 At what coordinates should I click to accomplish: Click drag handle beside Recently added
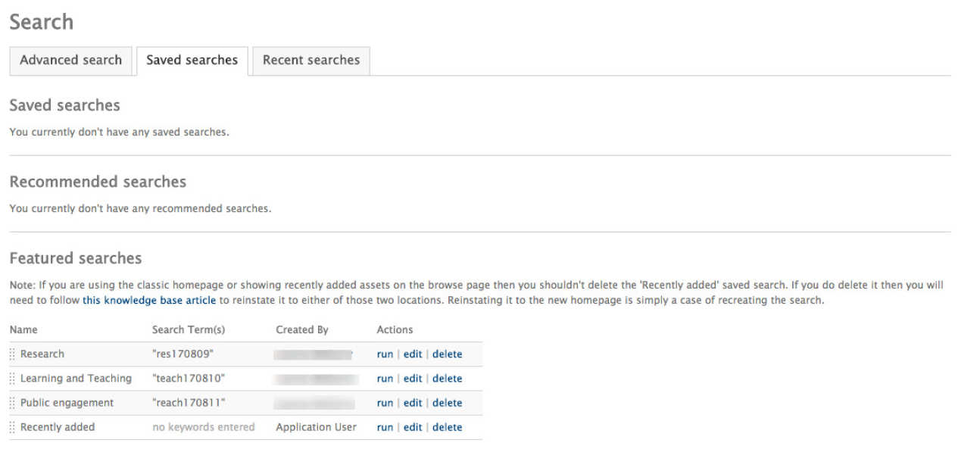(x=12, y=427)
